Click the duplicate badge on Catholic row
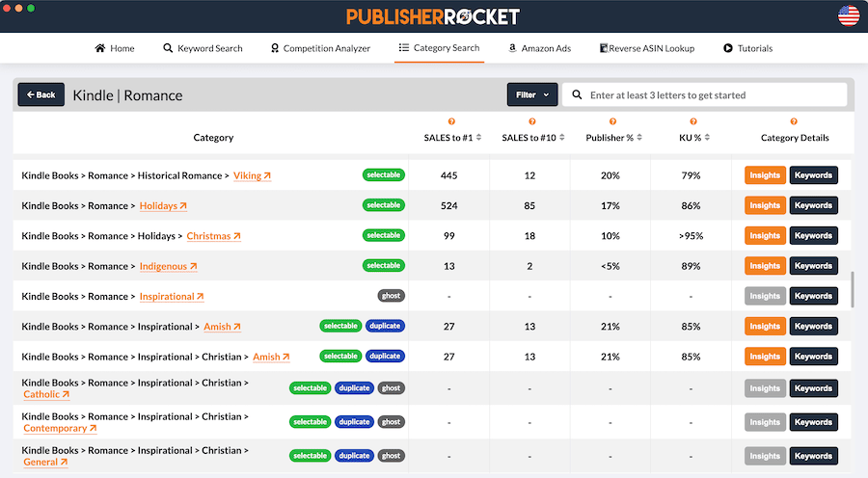This screenshot has height=478, width=868. click(354, 387)
